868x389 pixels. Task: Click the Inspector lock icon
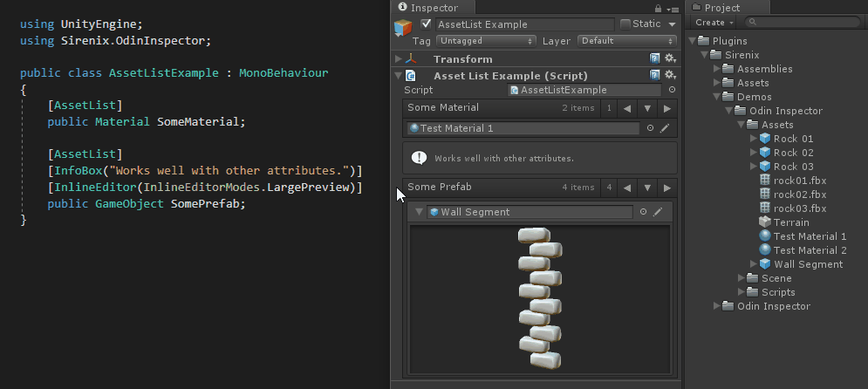tap(658, 9)
